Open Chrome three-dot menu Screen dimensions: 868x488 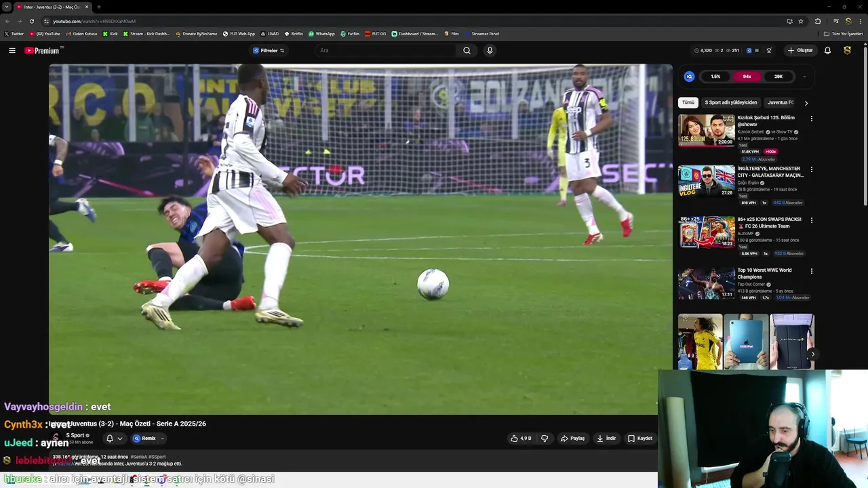coord(861,21)
